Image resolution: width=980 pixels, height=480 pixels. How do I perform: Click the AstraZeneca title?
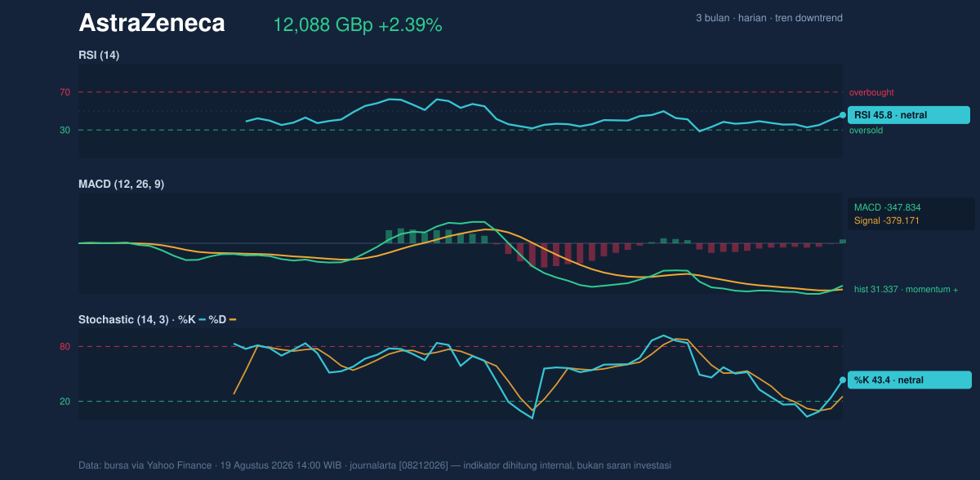(152, 24)
